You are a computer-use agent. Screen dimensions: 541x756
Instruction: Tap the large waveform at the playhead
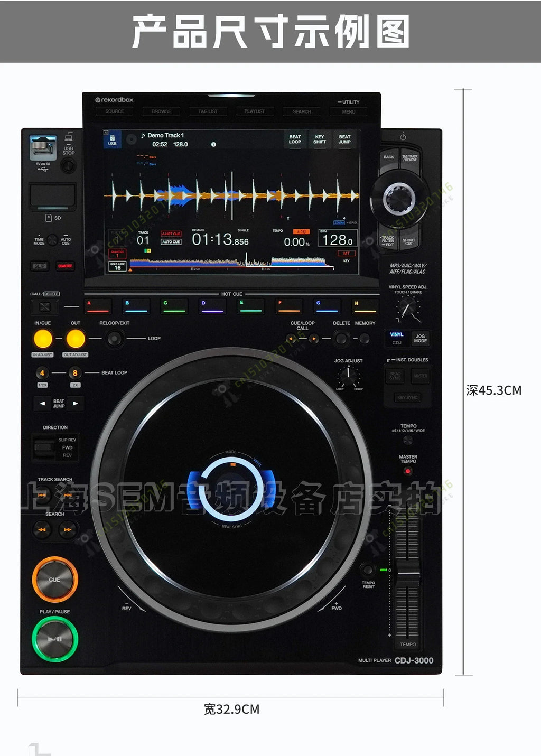(232, 196)
